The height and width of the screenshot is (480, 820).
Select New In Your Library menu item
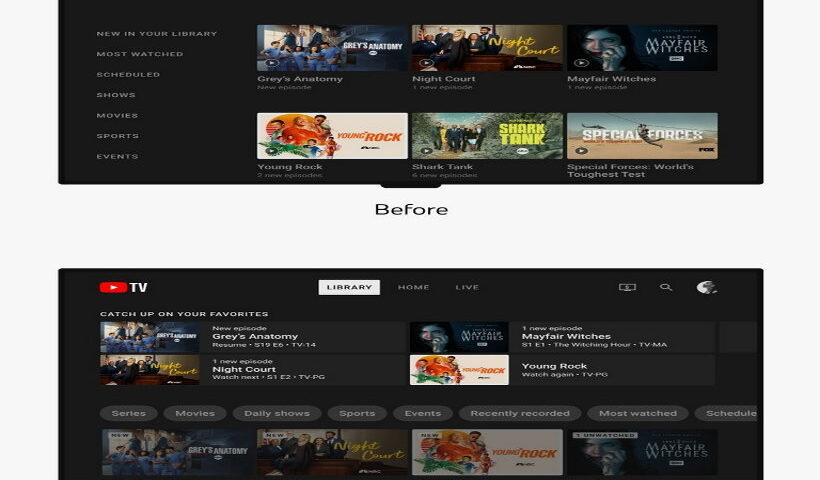157,33
